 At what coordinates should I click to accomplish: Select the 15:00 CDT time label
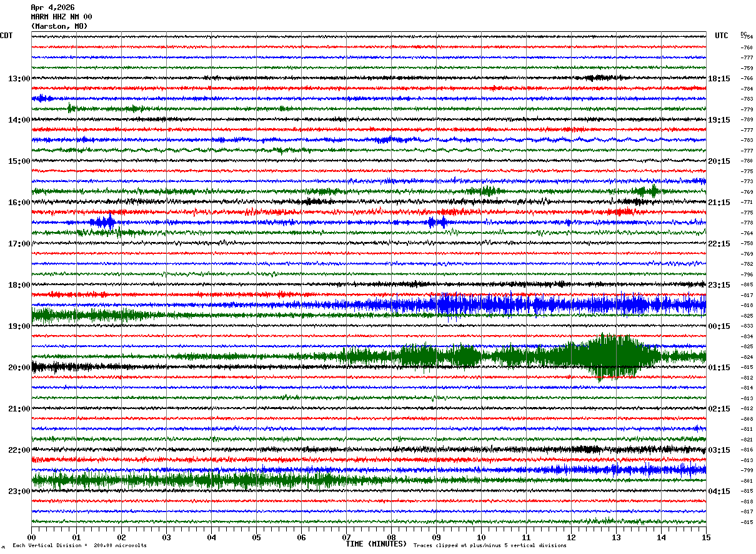coord(19,161)
